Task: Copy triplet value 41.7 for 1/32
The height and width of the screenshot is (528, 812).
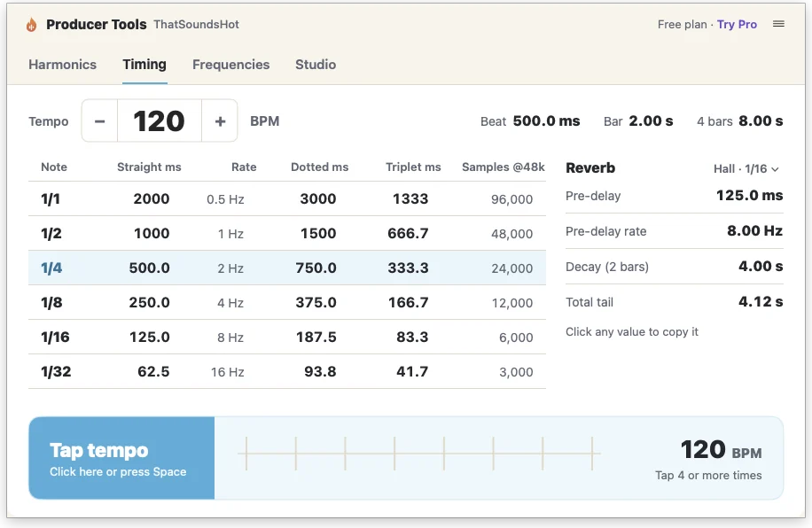Action: 412,372
